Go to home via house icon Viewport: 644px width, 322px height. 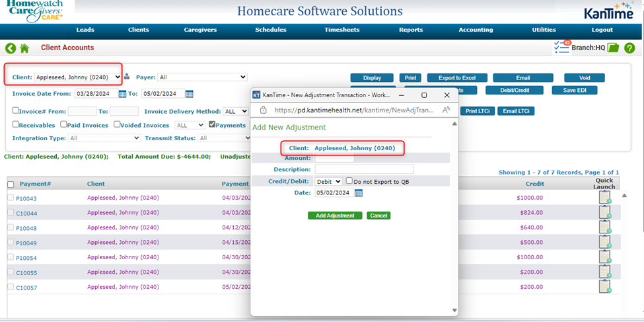24,48
